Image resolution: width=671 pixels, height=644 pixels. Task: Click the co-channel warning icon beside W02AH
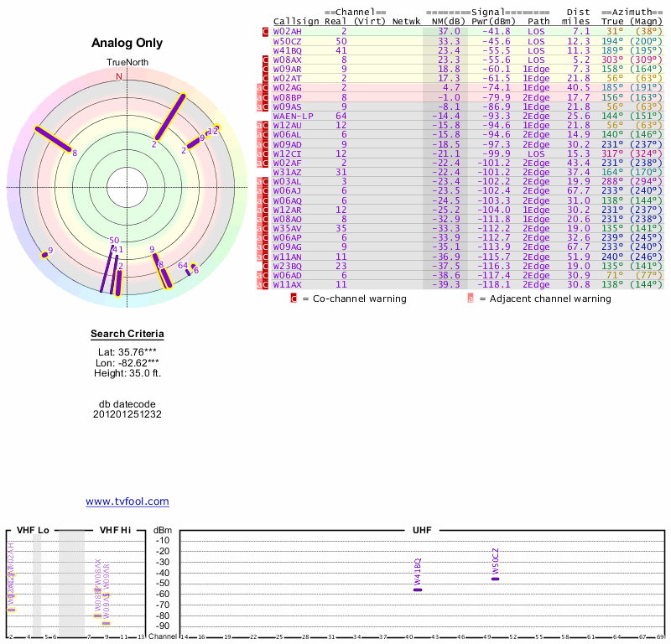pos(266,31)
